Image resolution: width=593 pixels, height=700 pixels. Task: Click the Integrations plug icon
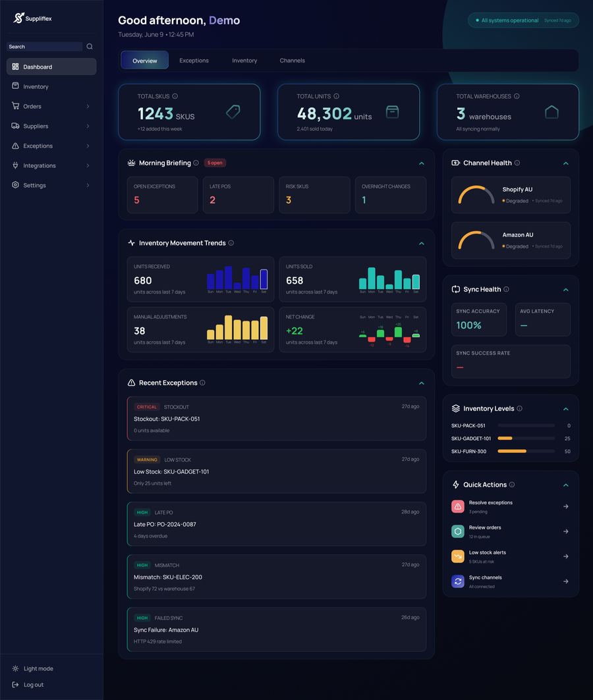15,165
